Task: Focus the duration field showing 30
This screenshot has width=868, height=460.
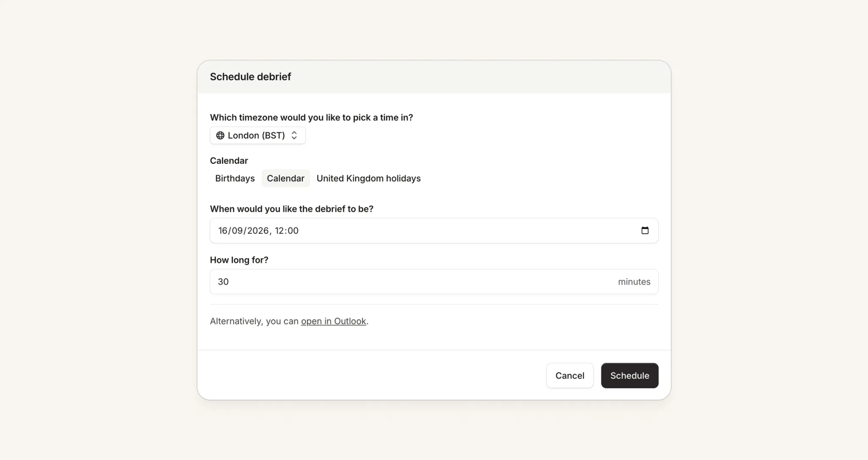Action: coord(434,282)
